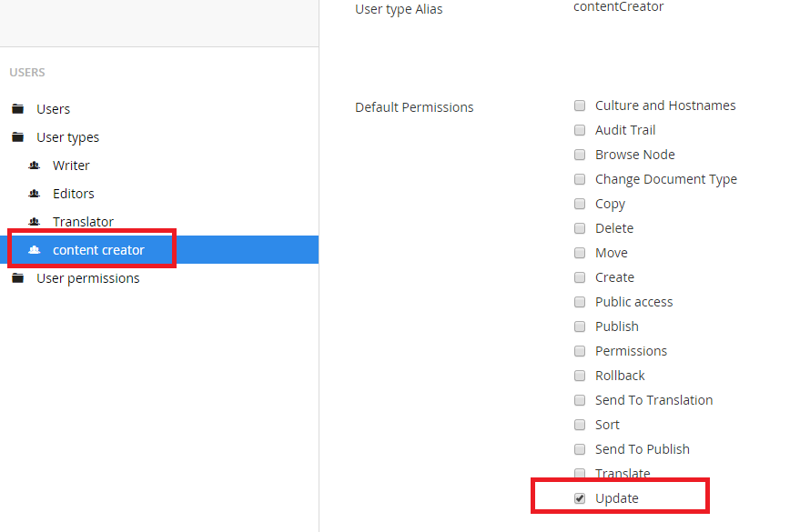Open the User permissions node
The image size is (800, 532).
(x=87, y=278)
